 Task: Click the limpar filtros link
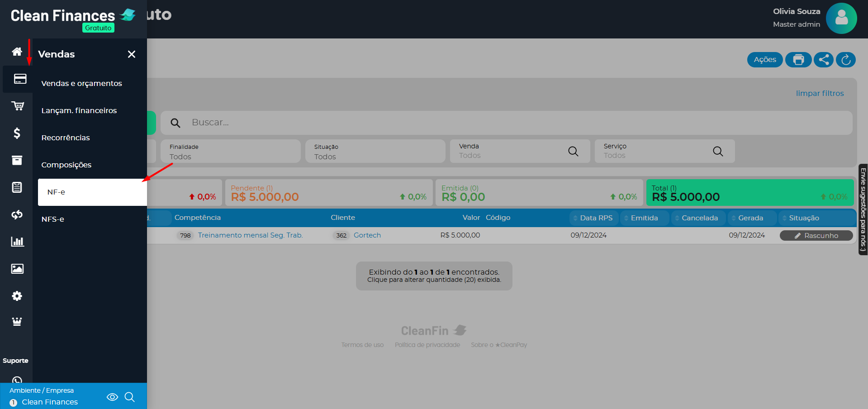click(x=820, y=93)
